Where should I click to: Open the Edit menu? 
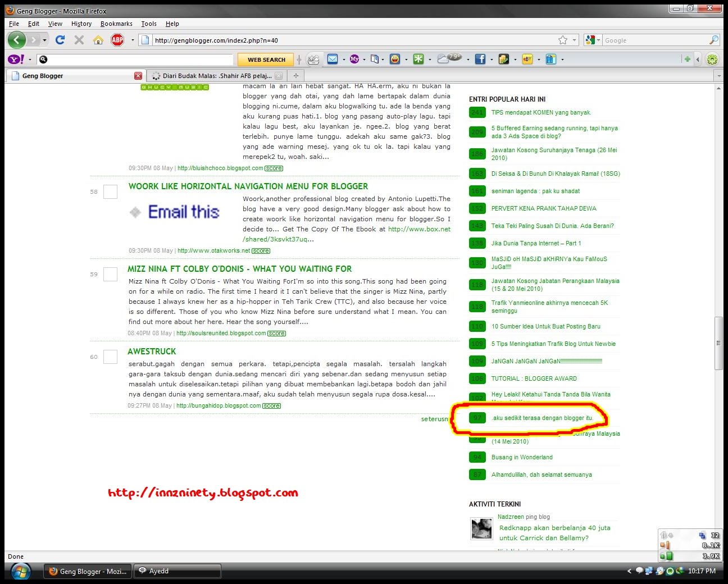point(34,24)
